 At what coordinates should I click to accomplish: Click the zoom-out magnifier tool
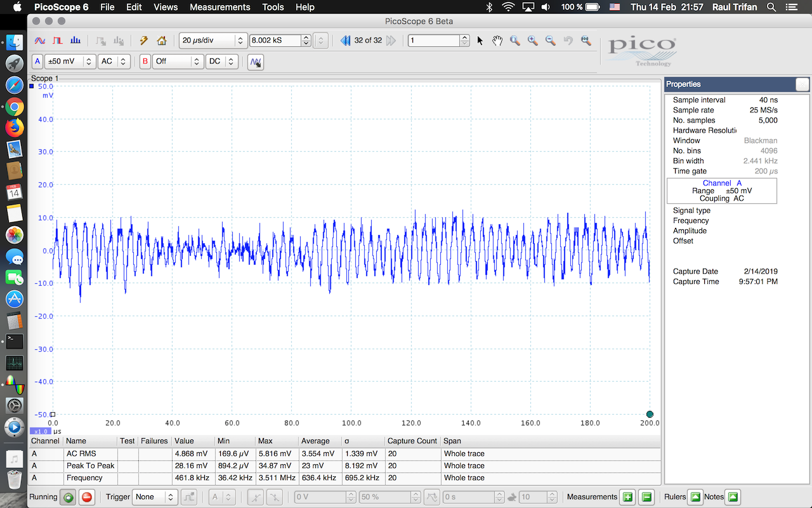pyautogui.click(x=551, y=41)
